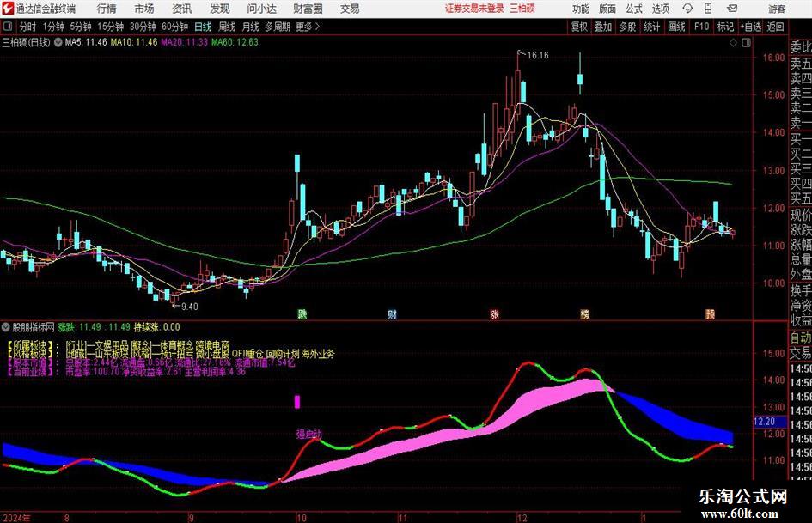Viewport: 812px width, 523px height.
Task: Switch to 30分钟 chart period
Action: 143,27
